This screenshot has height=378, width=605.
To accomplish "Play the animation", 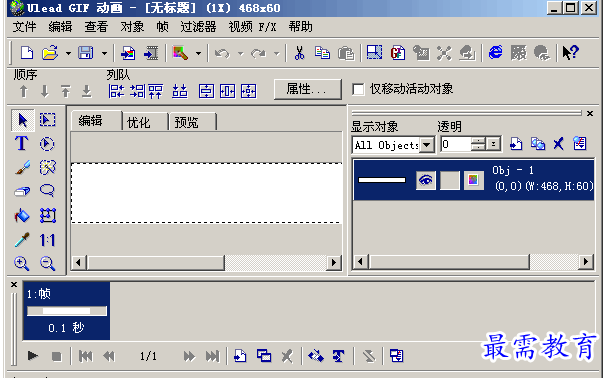I will click(x=33, y=356).
